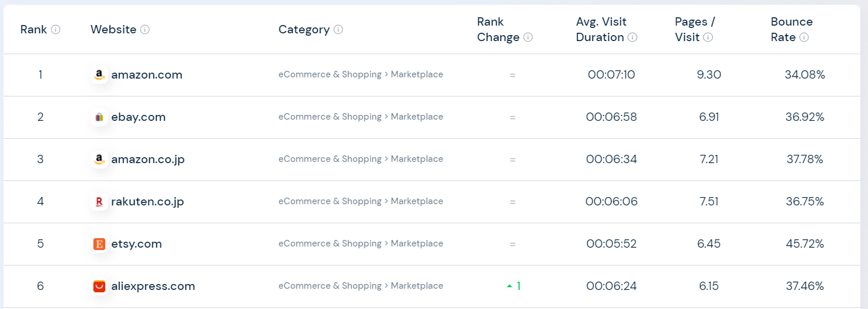This screenshot has width=868, height=309.
Task: Click the info icon beside Website header
Action: [145, 30]
